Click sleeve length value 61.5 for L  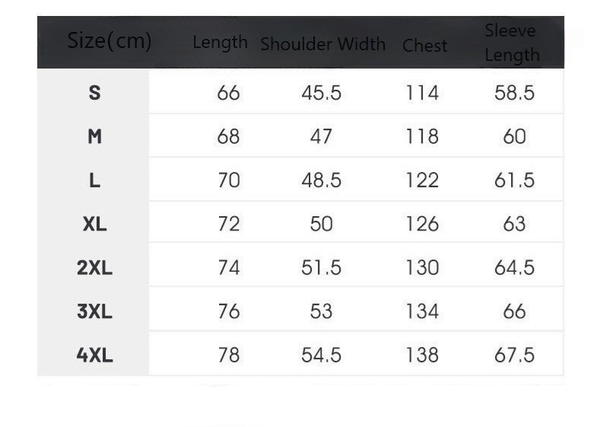(514, 180)
